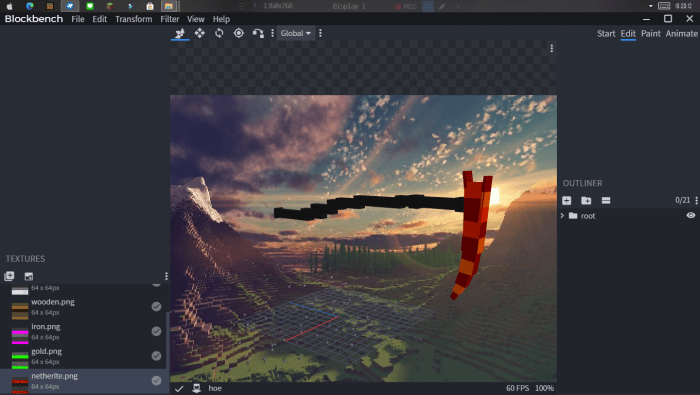Click the Minecraft block icon in top bar
Viewport: 700px width, 395px height.
(110, 6)
